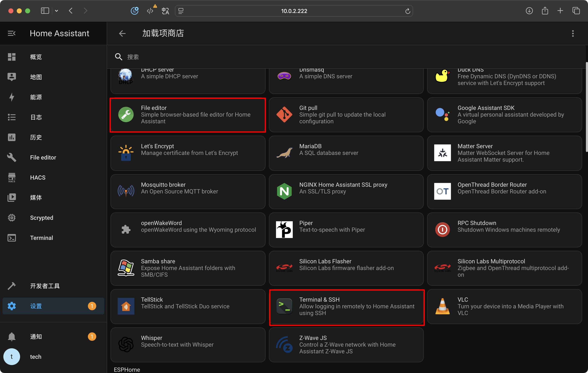This screenshot has width=588, height=373.
Task: Open the 概览 overview dashboard
Action: pyautogui.click(x=53, y=57)
